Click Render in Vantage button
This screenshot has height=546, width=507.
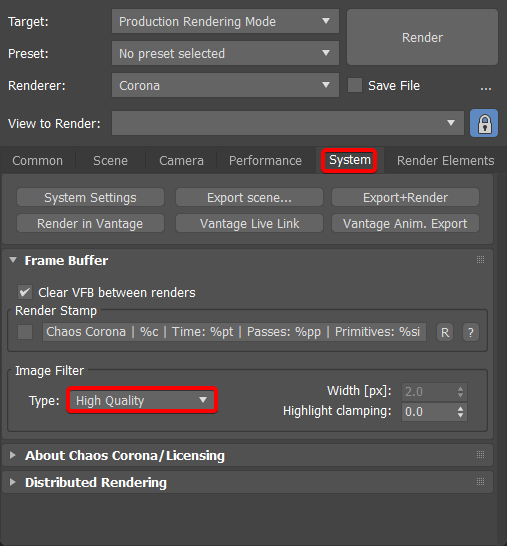90,223
